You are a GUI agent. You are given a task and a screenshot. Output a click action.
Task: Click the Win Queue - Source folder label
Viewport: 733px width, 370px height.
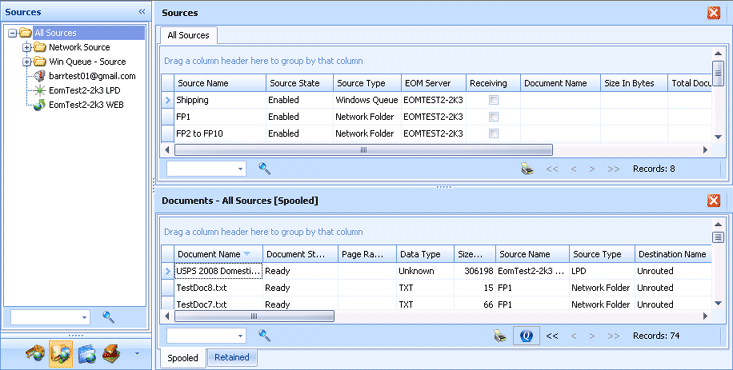pyautogui.click(x=87, y=62)
